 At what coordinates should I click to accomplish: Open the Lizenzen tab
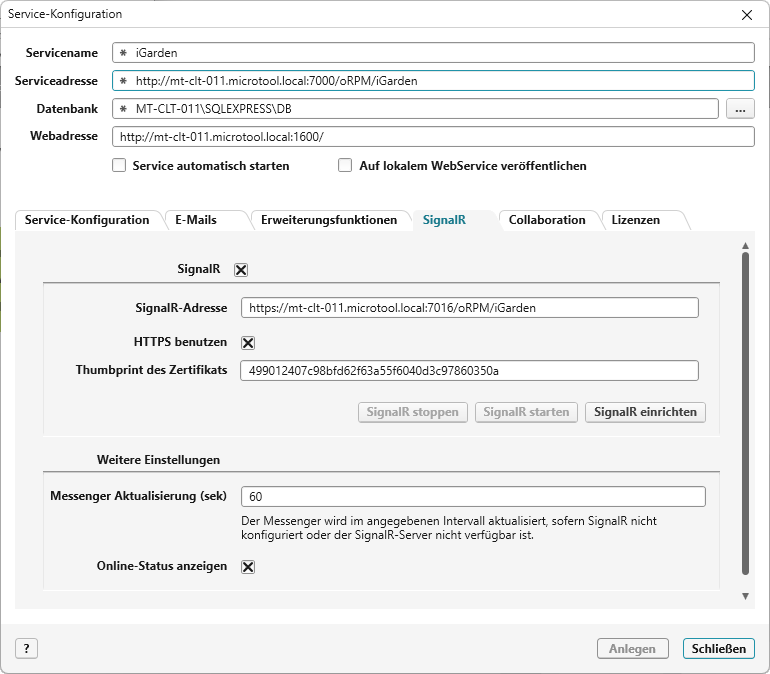point(636,220)
